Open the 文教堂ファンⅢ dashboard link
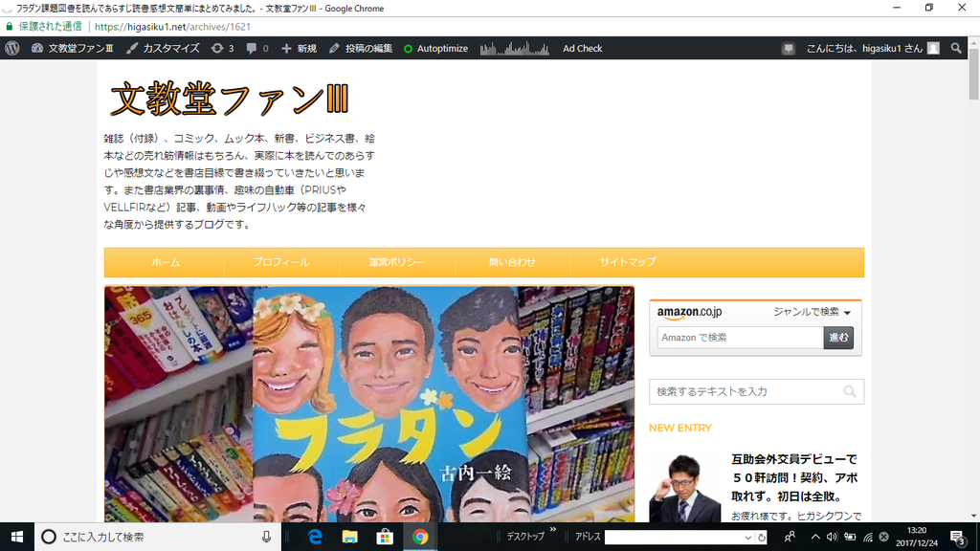980x551 pixels. [72, 48]
